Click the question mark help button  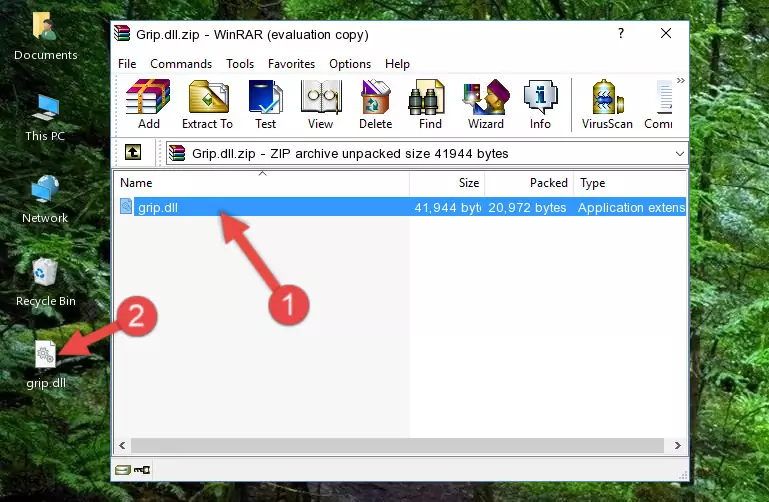621,33
